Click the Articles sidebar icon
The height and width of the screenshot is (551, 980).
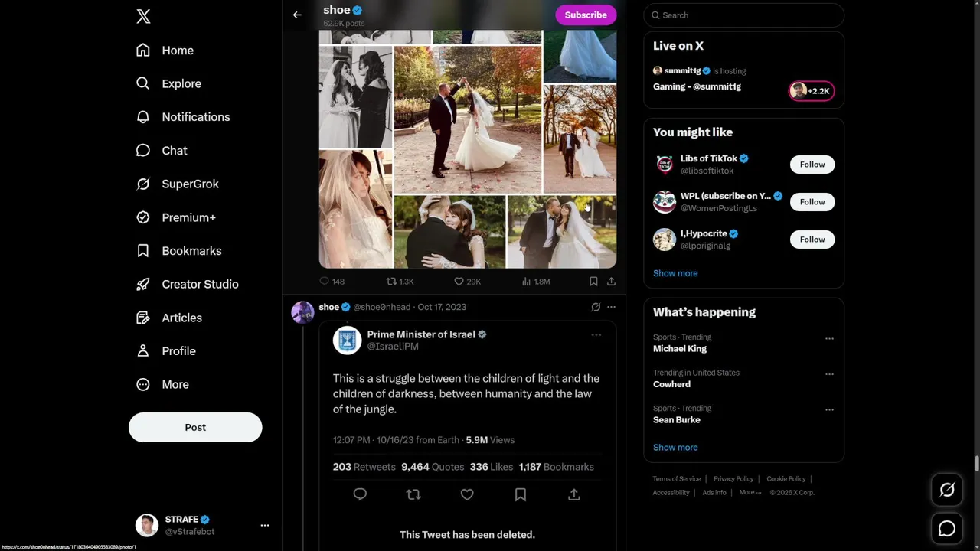coord(143,318)
